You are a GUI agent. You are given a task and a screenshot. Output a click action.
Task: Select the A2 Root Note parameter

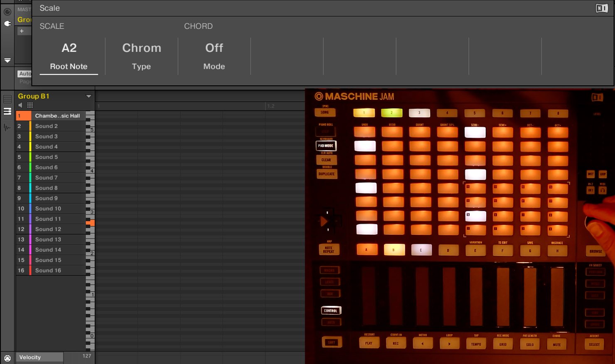tap(69, 56)
